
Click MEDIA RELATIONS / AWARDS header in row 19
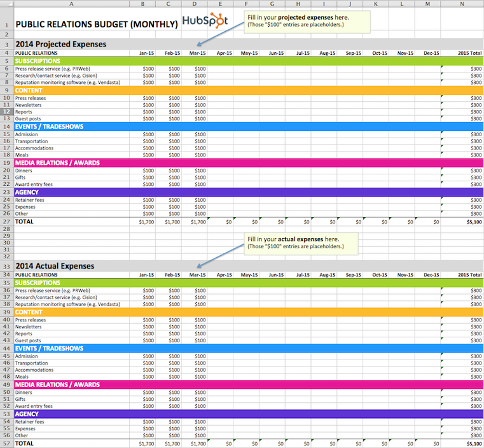pos(57,163)
